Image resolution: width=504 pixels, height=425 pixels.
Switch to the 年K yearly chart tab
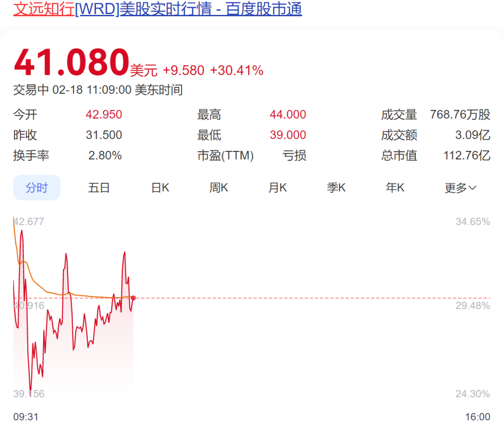pyautogui.click(x=395, y=187)
